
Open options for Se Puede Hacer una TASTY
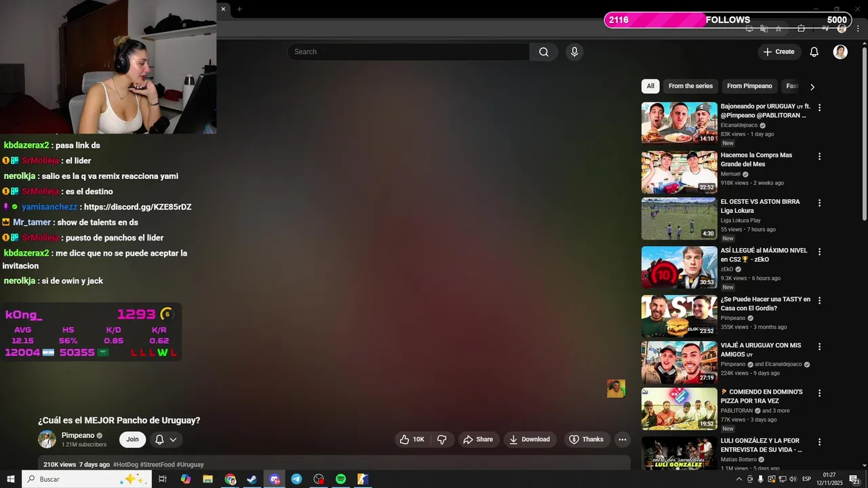pyautogui.click(x=819, y=300)
